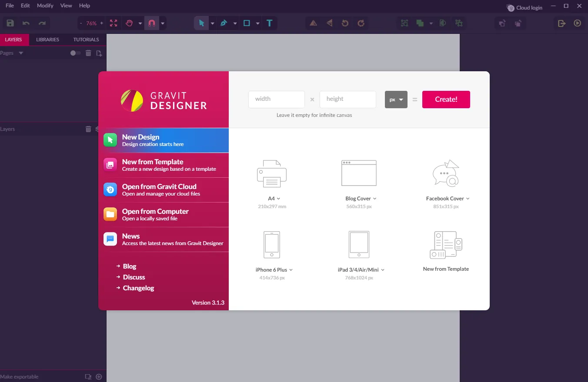
Task: Open the Help menu
Action: [84, 6]
